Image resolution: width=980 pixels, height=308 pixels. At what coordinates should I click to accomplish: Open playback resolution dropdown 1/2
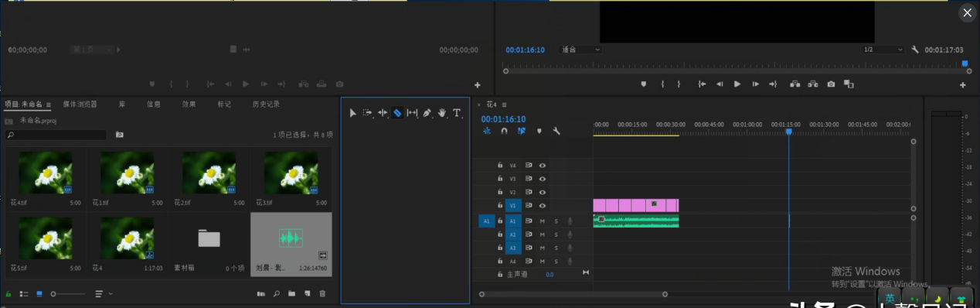(883, 50)
